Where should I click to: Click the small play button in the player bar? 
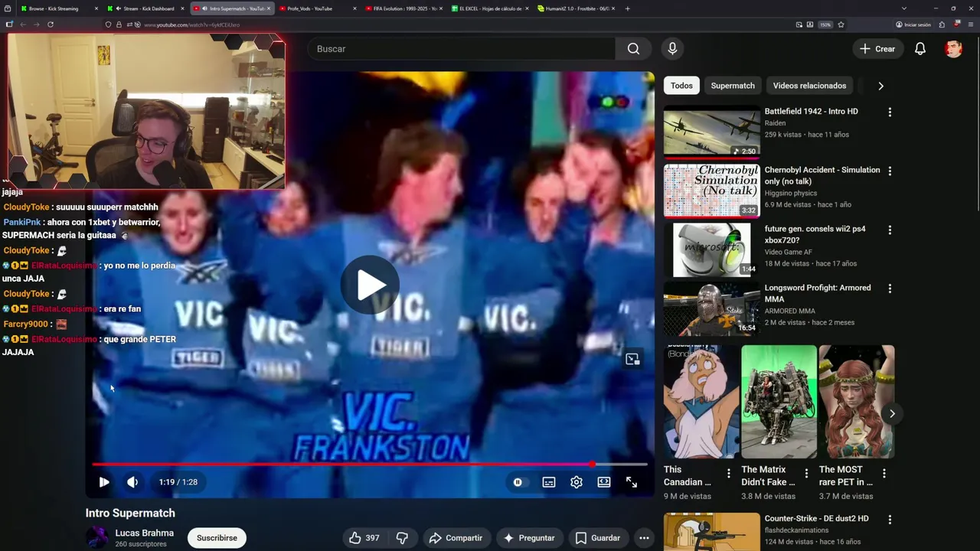104,482
